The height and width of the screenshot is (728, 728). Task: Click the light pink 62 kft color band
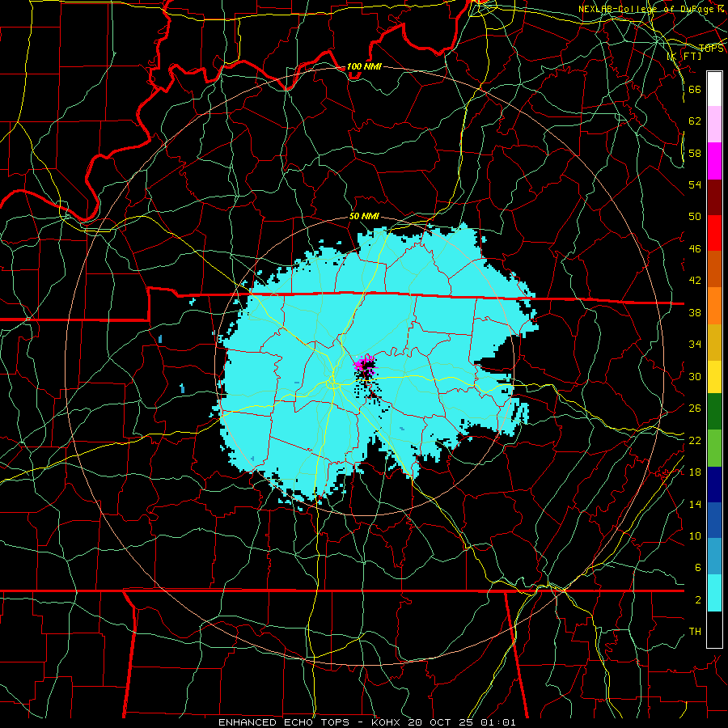point(714,125)
